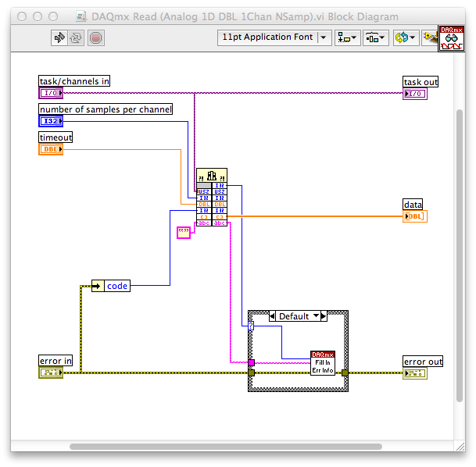Click the error out label
The image size is (476, 467).
click(423, 362)
